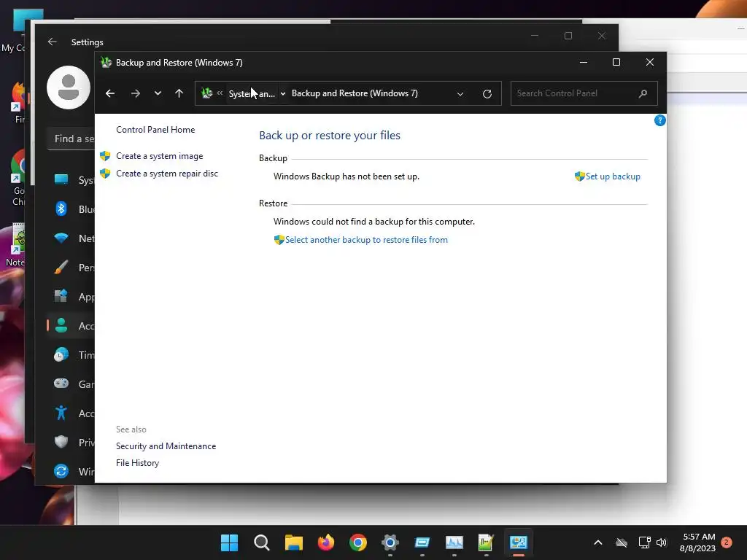Open taskbar Search magnifier
Screen dimensions: 747x560
[x=262, y=542]
